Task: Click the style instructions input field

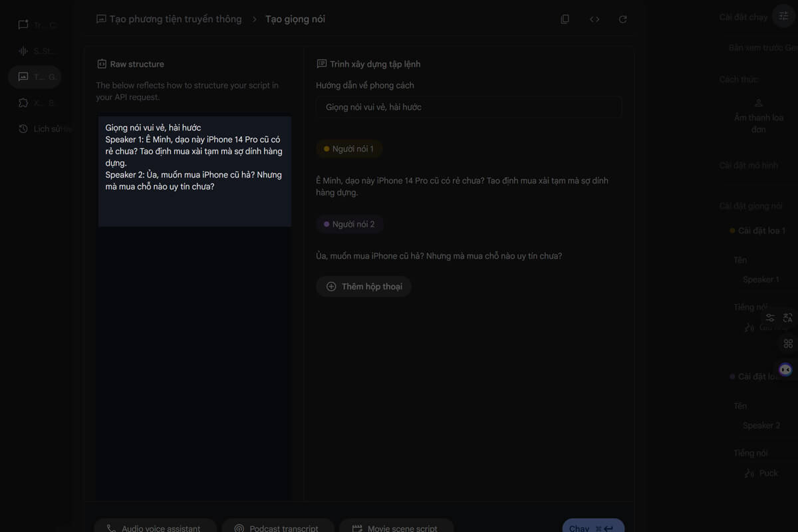Action: click(x=469, y=107)
